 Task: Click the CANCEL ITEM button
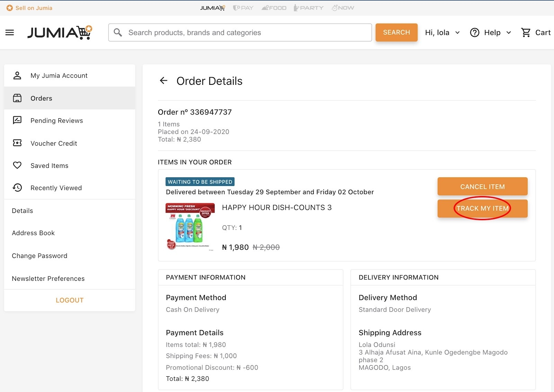point(482,187)
